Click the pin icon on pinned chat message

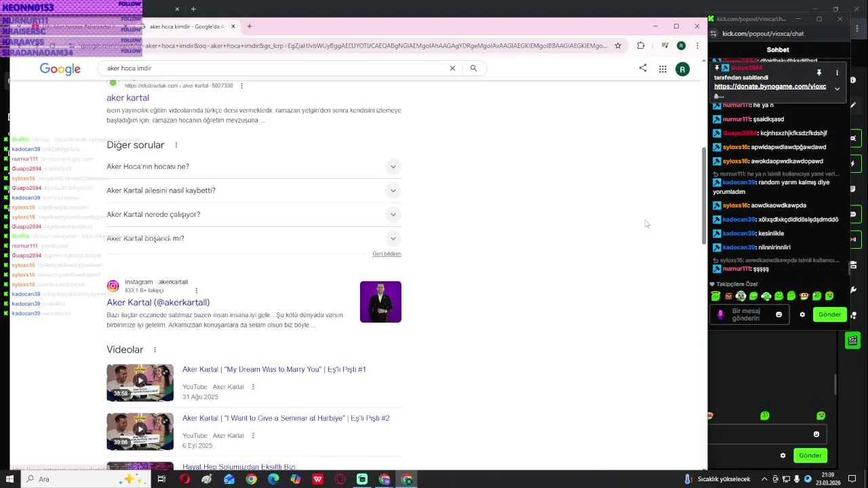pyautogui.click(x=819, y=73)
